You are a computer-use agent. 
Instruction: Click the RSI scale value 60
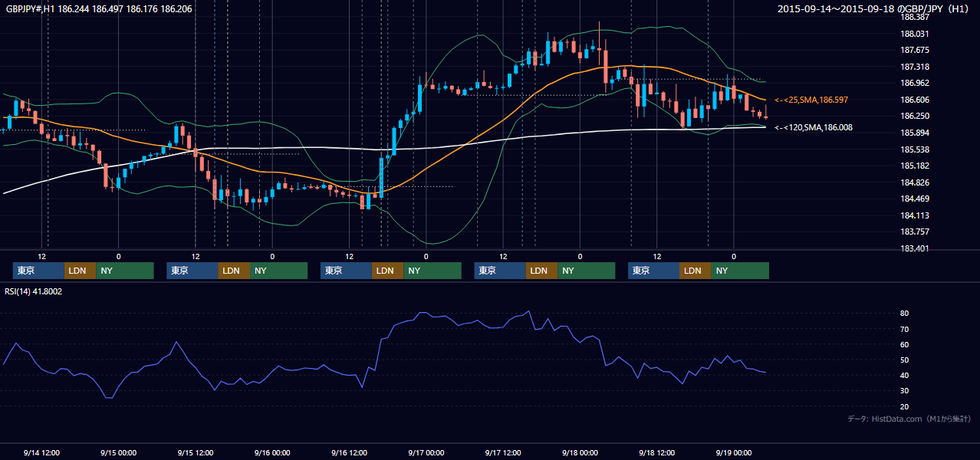[905, 344]
